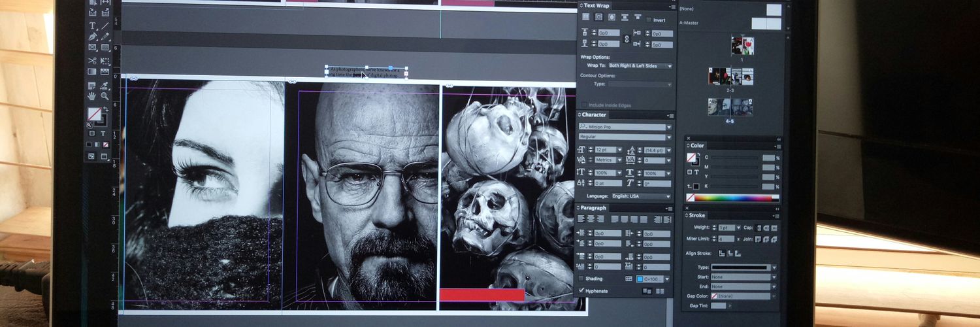Select the Type tool in the toolbox
Image resolution: width=980 pixels, height=327 pixels.
pyautogui.click(x=92, y=26)
